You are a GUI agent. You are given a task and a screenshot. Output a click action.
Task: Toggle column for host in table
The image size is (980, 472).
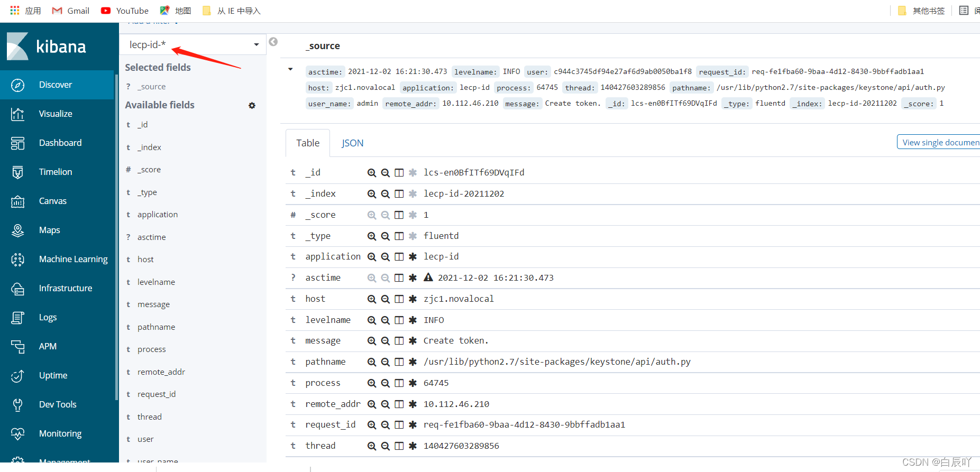point(399,299)
